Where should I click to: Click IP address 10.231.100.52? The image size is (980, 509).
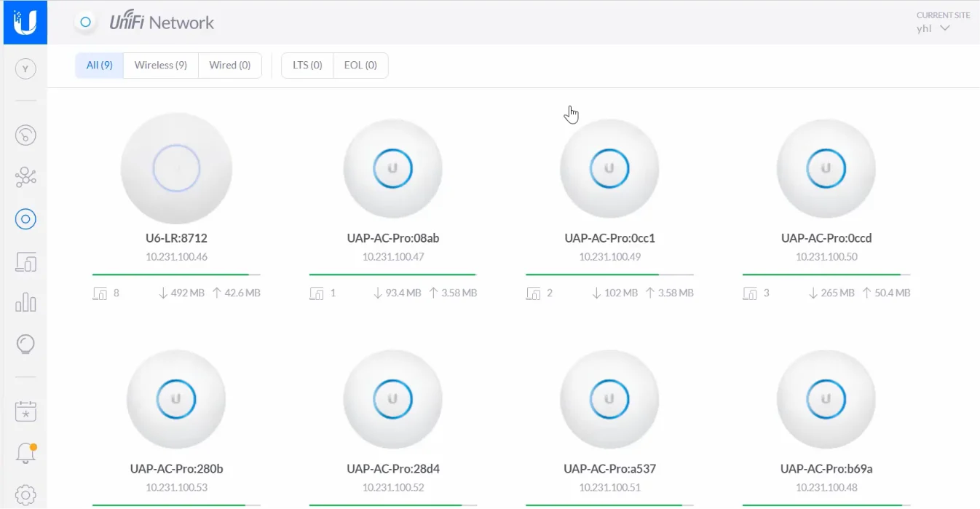393,488
